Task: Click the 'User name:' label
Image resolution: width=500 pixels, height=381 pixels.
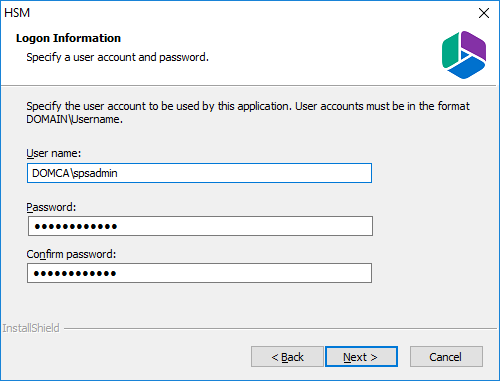Action: (x=54, y=153)
